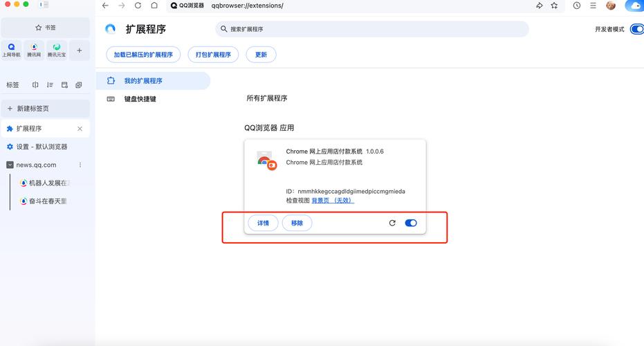Click the extension version text 1.0.0.6
Image resolution: width=644 pixels, height=346 pixels.
click(x=375, y=152)
